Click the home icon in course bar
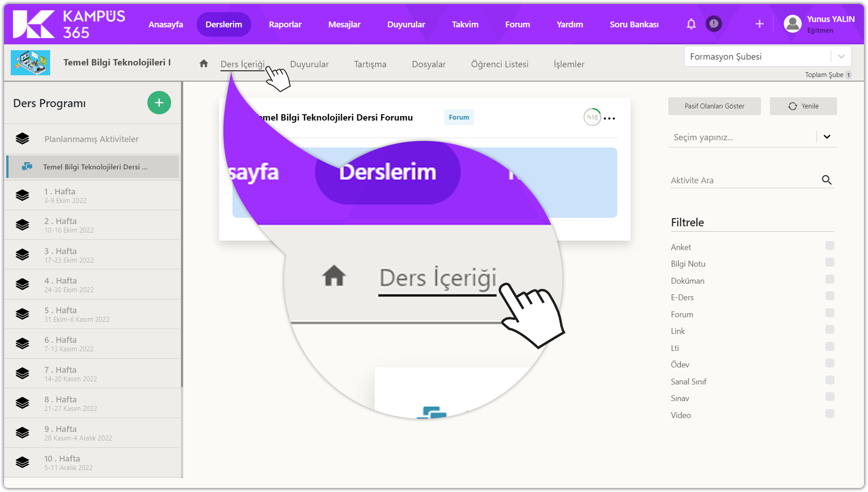The width and height of the screenshot is (868, 492). pyautogui.click(x=204, y=64)
